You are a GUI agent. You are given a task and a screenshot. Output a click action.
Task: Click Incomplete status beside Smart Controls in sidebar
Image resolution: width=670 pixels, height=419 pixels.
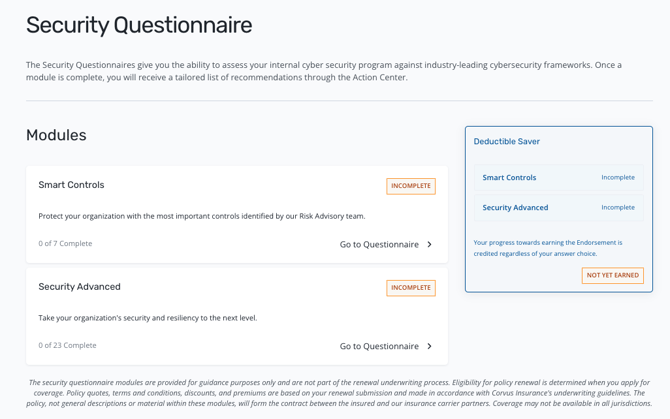[618, 177]
